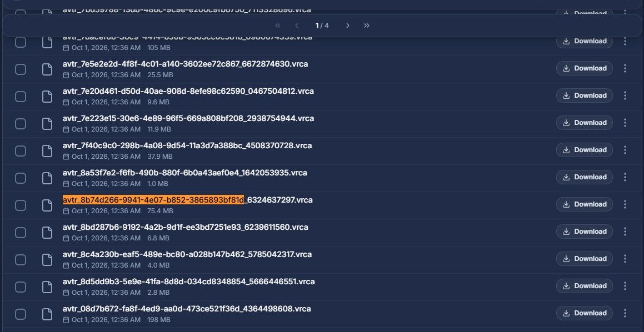Image resolution: width=644 pixels, height=332 pixels.
Task: Click the file icon beside avtr_7e223e15
Action: [x=47, y=123]
